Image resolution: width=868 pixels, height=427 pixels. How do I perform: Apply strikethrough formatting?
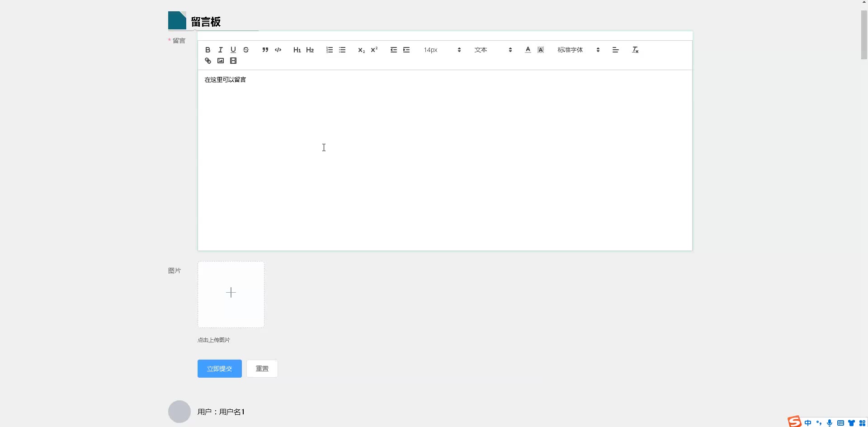(246, 50)
